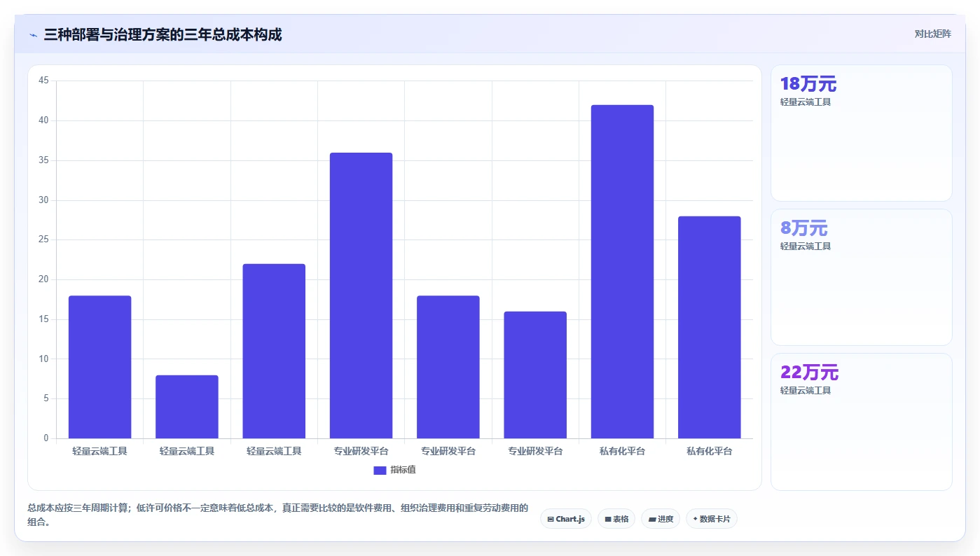Click the y-axis tick label 30
The height and width of the screenshot is (556, 980).
[x=43, y=200]
